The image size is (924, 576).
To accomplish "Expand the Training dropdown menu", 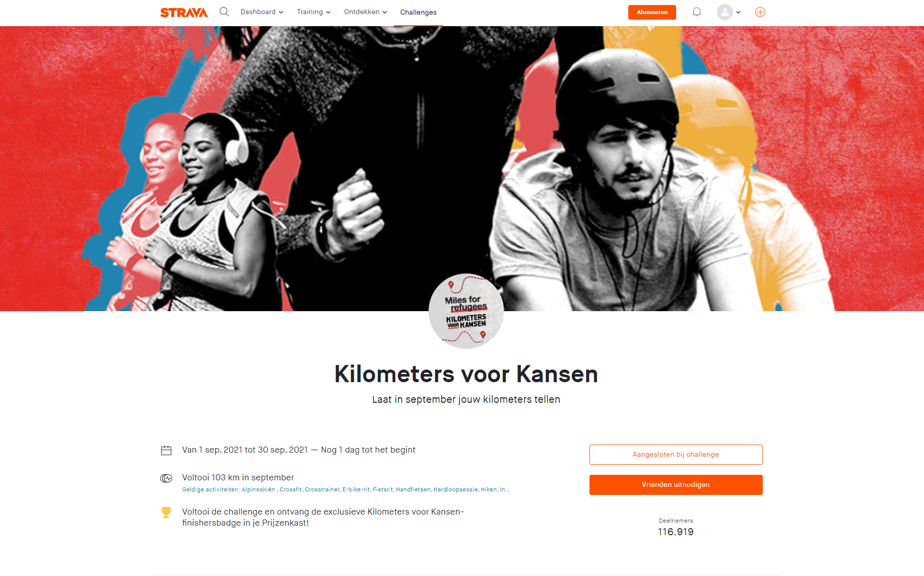I will tap(313, 12).
